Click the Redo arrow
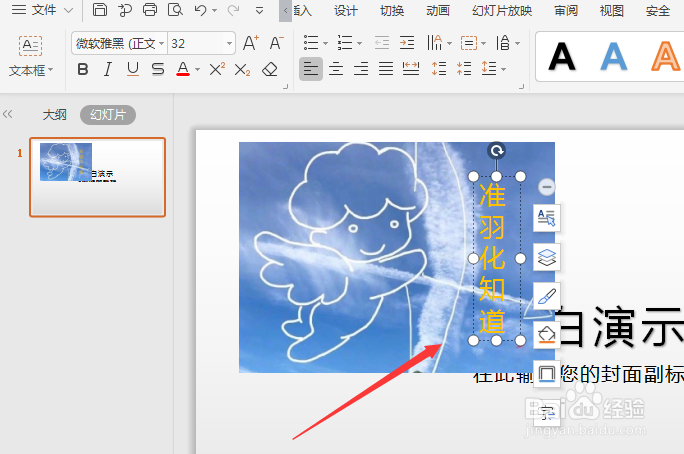 tap(233, 10)
